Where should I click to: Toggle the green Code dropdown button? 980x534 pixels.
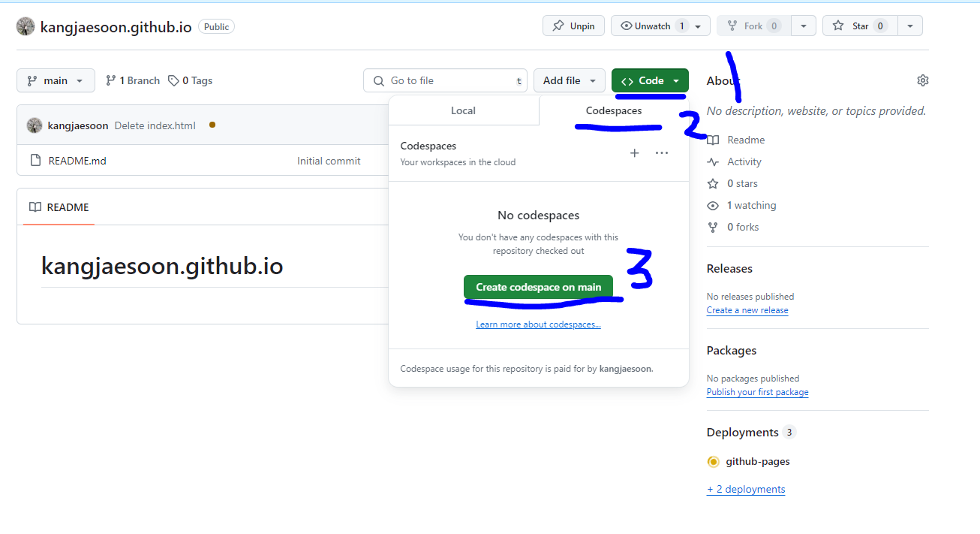pyautogui.click(x=650, y=80)
